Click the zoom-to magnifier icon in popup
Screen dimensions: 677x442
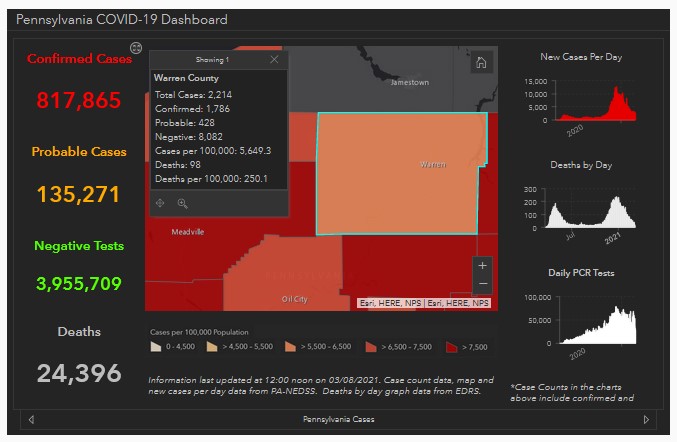182,203
